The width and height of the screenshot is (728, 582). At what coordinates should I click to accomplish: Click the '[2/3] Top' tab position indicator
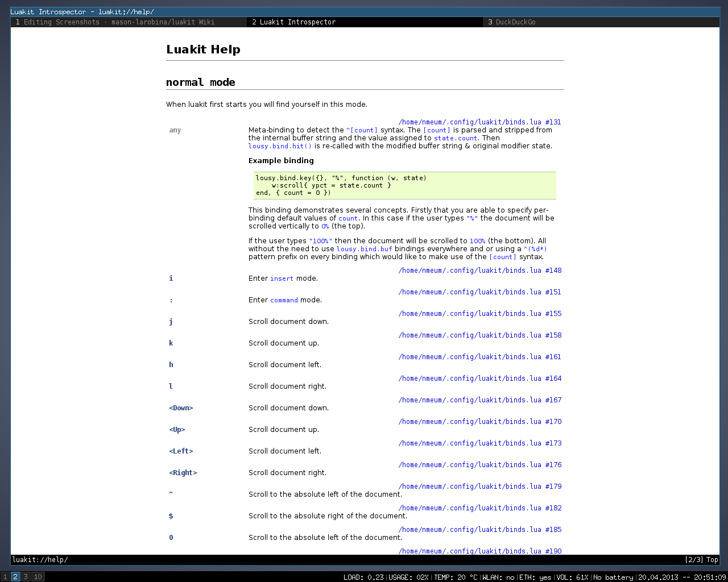701,560
